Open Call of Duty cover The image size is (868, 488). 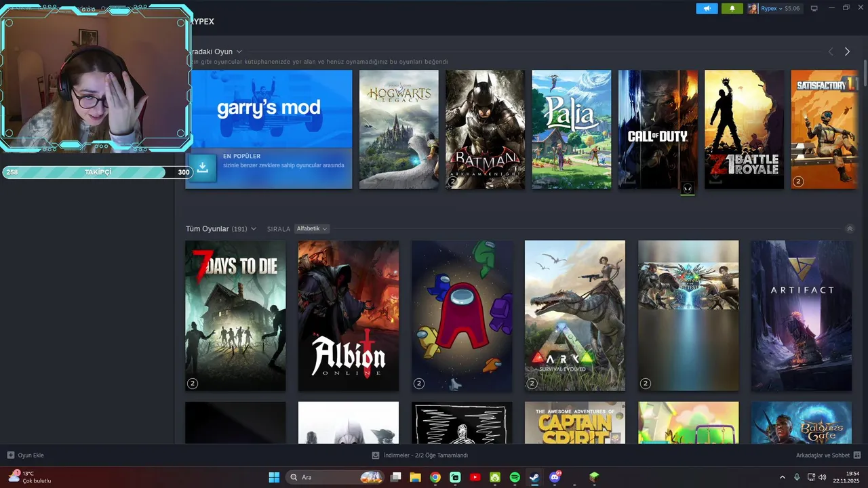658,129
